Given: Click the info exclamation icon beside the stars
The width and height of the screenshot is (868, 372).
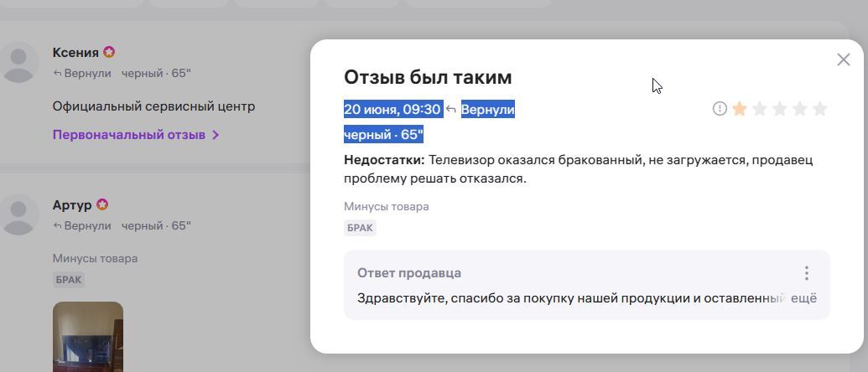Looking at the screenshot, I should click(719, 109).
